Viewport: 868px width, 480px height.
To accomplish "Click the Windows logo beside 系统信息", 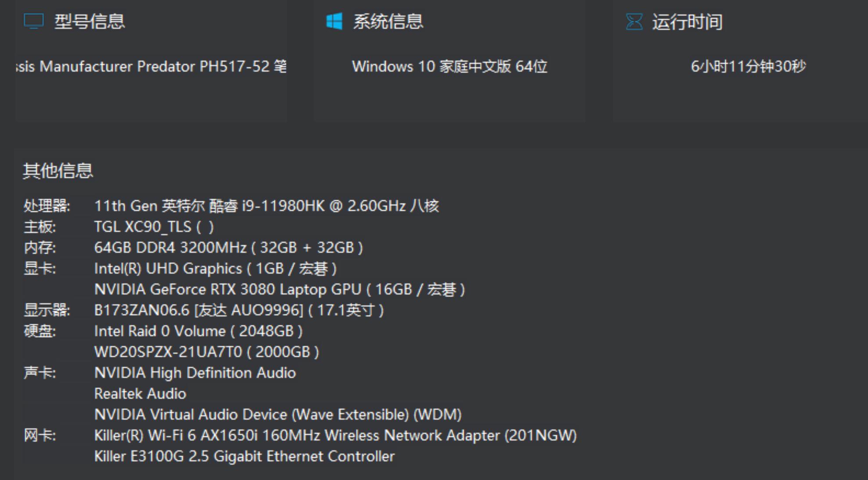I will [334, 21].
